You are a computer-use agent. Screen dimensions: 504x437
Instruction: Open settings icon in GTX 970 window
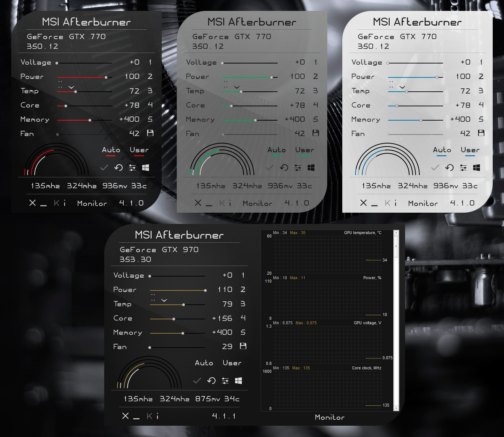pos(225,381)
